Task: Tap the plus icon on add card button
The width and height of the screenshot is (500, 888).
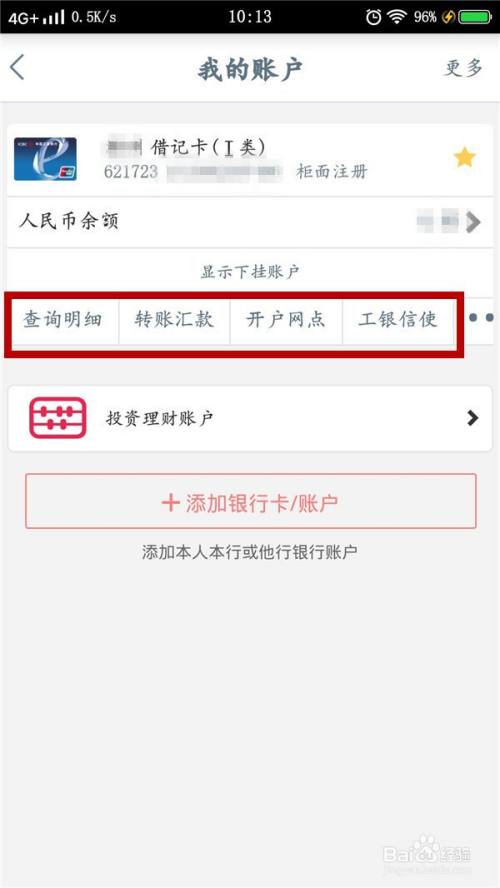Action: [170, 502]
